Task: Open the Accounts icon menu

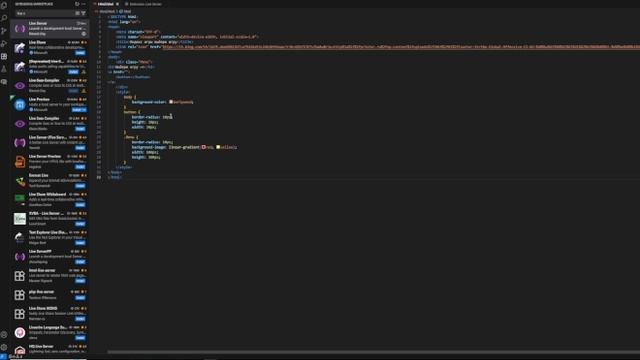Action: coord(4,334)
